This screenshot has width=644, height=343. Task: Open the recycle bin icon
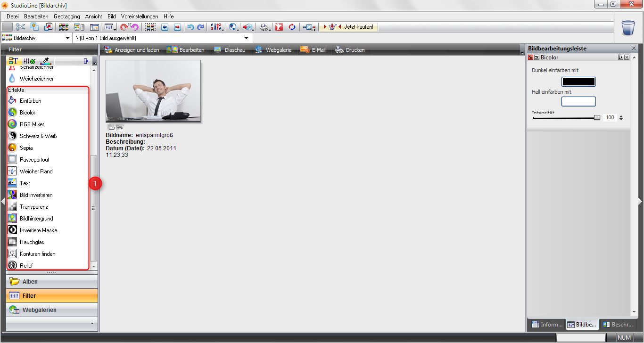(628, 28)
